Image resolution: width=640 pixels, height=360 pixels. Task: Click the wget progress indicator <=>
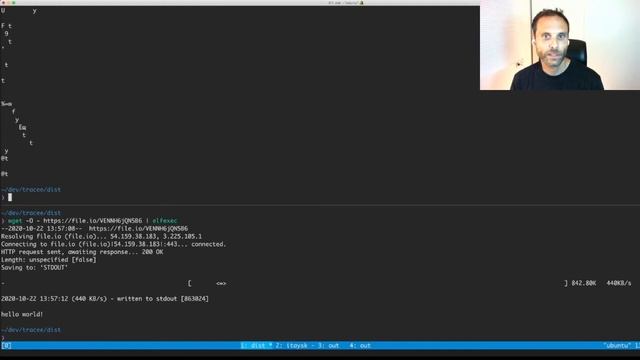coord(221,283)
